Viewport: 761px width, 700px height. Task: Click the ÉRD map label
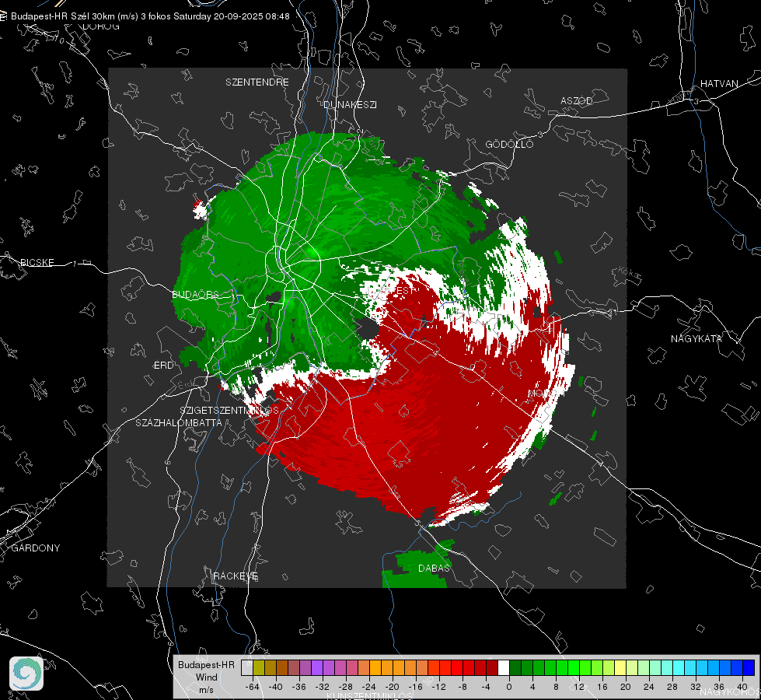click(163, 366)
